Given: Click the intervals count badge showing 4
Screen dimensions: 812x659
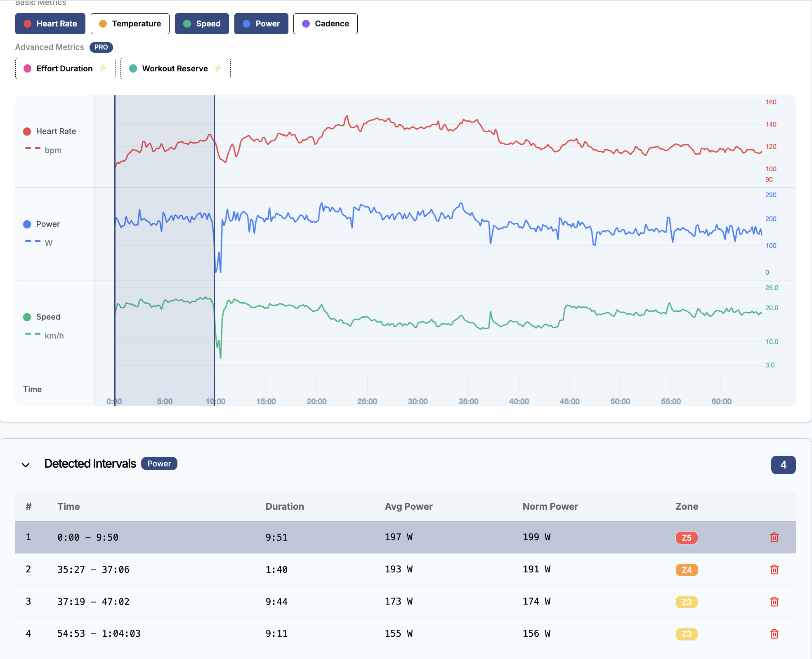Looking at the screenshot, I should click(x=783, y=465).
